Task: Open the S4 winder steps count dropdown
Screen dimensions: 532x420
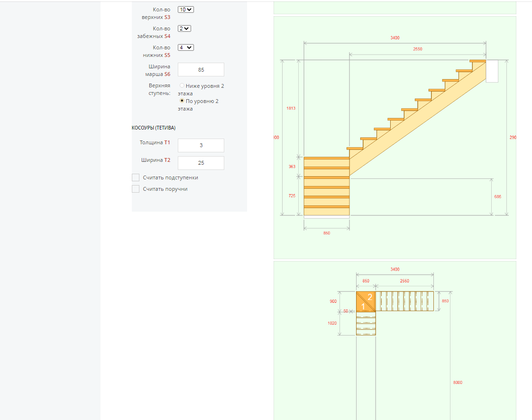Action: (x=184, y=28)
